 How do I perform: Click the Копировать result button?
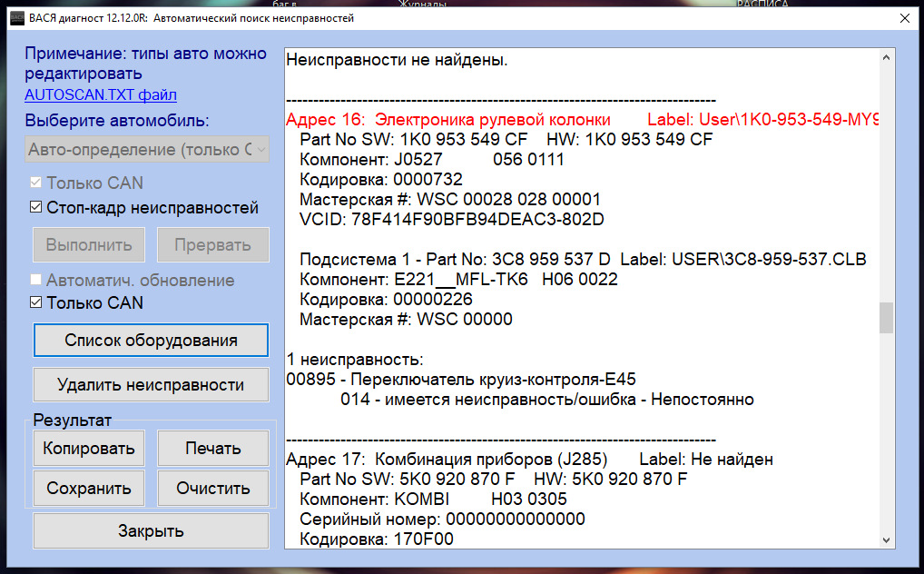click(x=89, y=449)
